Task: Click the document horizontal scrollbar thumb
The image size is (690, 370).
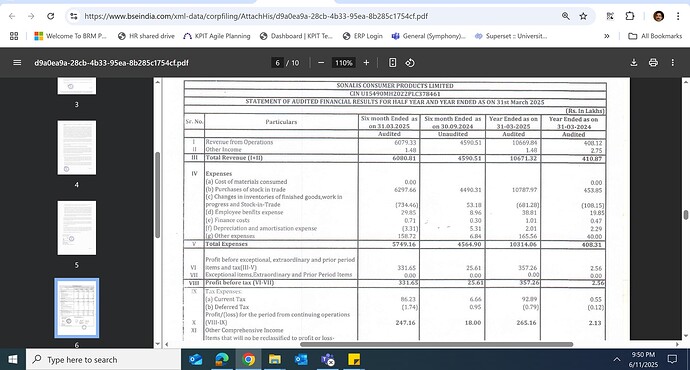Action: (x=436, y=344)
